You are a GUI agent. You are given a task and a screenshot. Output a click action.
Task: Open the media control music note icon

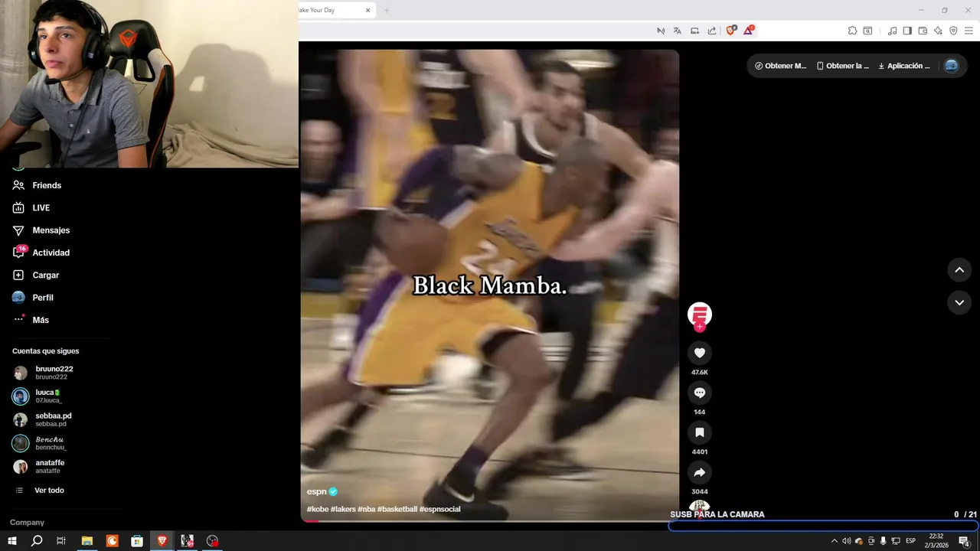point(892,31)
